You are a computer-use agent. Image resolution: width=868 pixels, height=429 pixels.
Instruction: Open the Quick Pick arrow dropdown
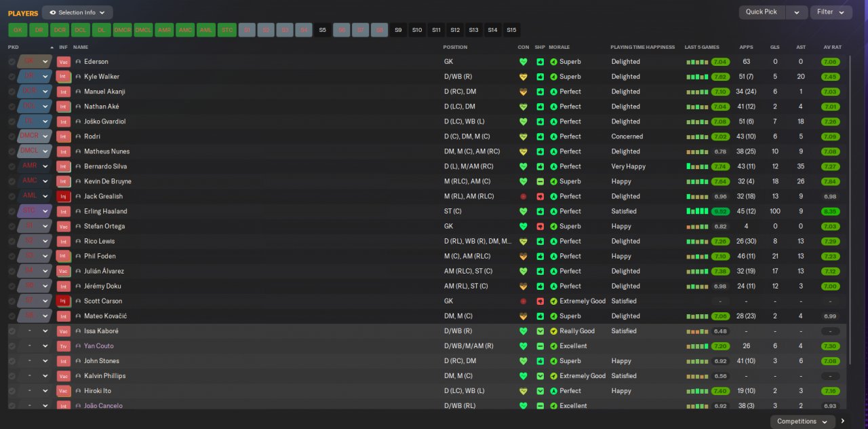click(x=797, y=12)
